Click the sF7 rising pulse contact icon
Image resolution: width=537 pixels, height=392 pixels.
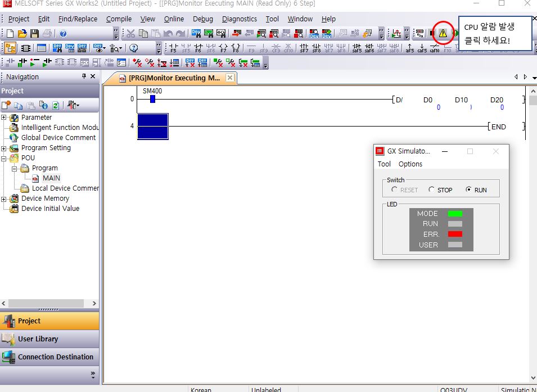[304, 48]
